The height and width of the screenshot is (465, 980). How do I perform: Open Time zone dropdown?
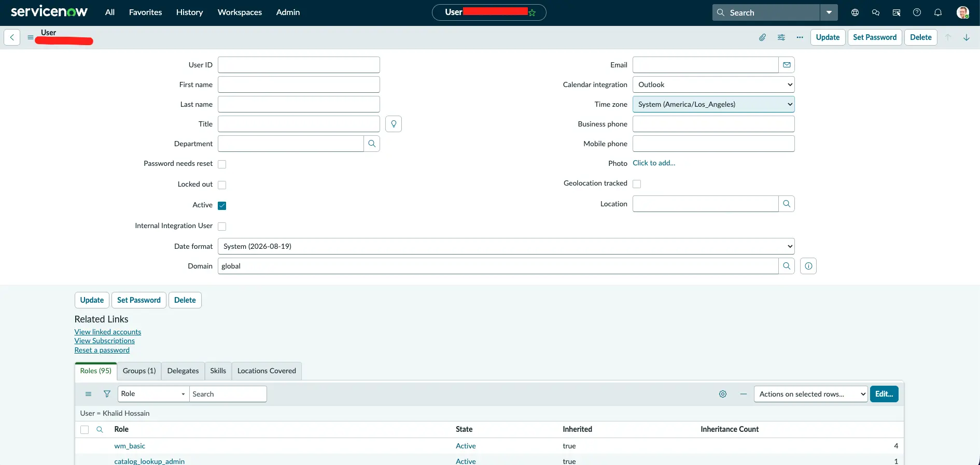pyautogui.click(x=713, y=104)
